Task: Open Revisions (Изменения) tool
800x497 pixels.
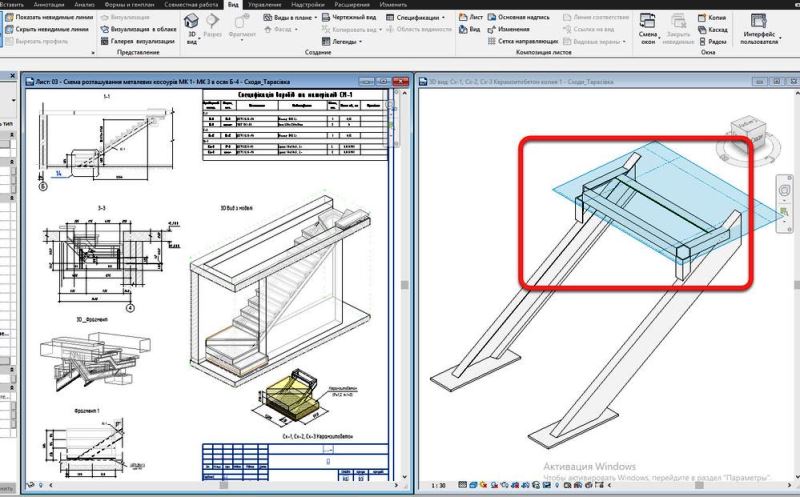Action: pyautogui.click(x=508, y=29)
